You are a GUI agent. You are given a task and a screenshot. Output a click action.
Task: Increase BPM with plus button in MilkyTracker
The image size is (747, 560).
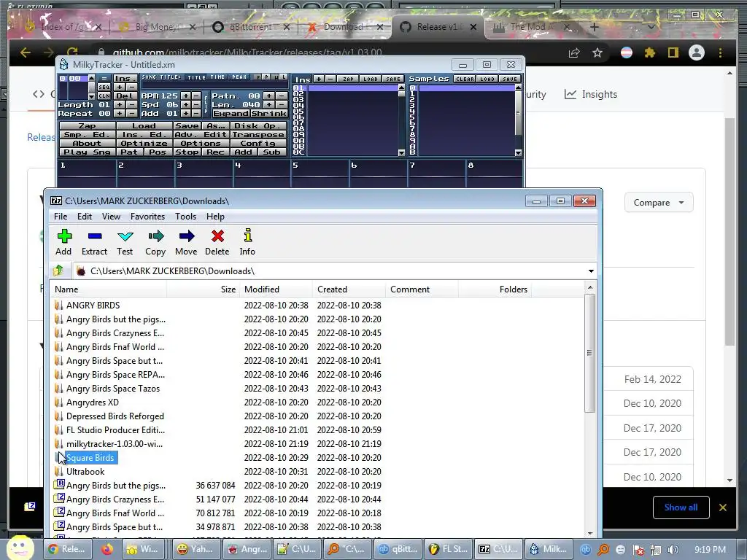185,96
